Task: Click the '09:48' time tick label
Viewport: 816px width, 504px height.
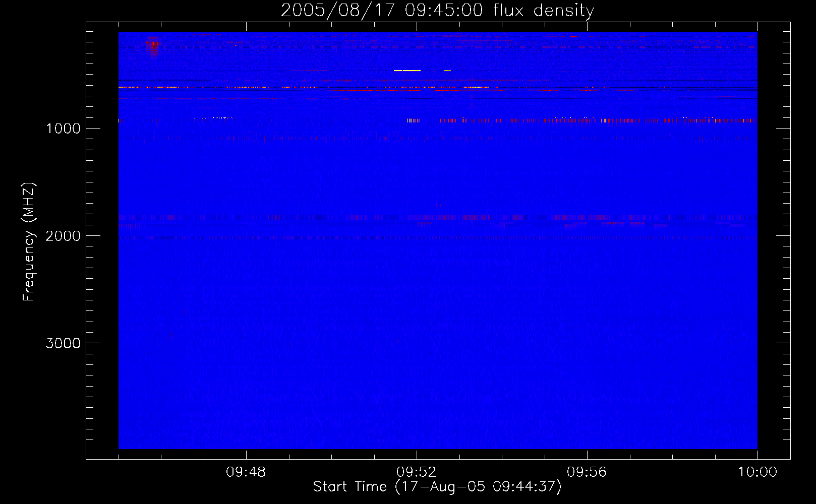Action: (246, 472)
